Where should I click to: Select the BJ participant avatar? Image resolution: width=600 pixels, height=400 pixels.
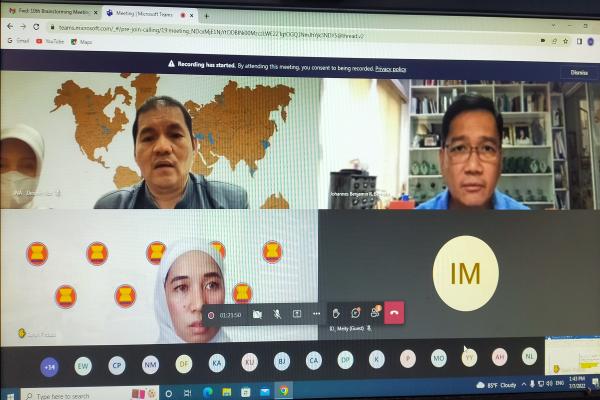pyautogui.click(x=282, y=361)
